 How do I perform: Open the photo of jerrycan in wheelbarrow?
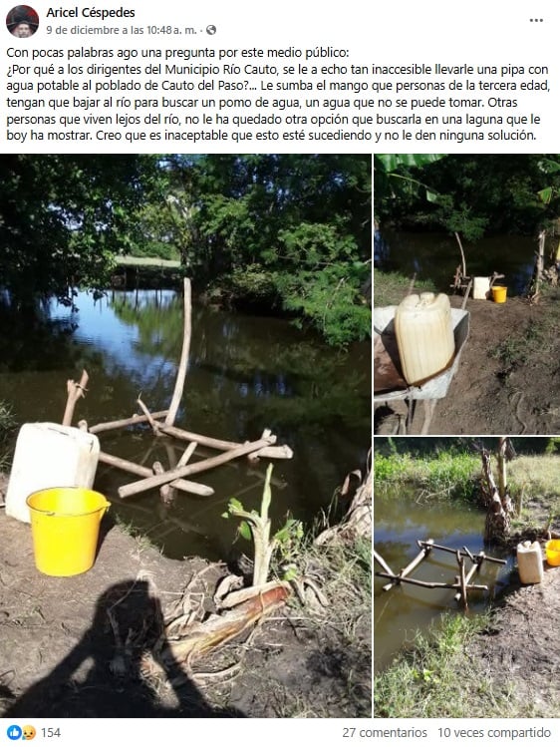(466, 294)
